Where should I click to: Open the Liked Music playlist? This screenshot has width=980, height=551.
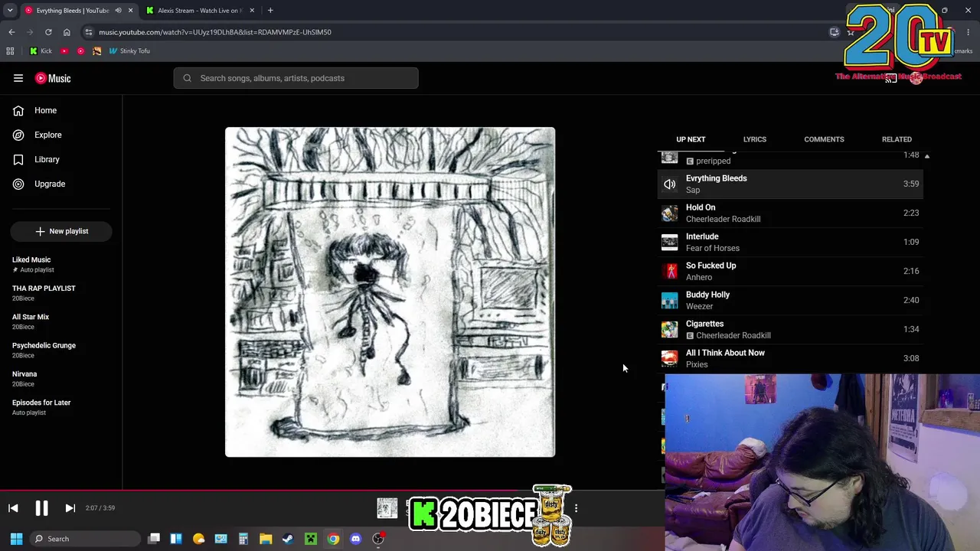61,264
